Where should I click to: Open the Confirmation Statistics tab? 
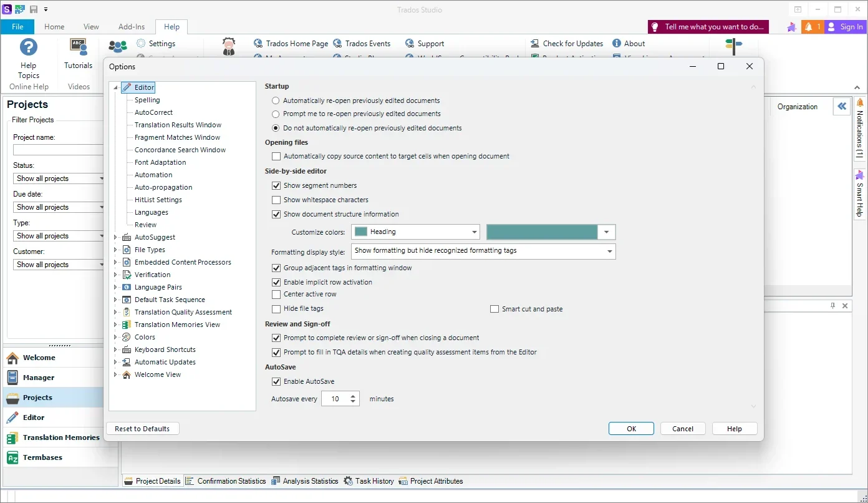pos(225,481)
